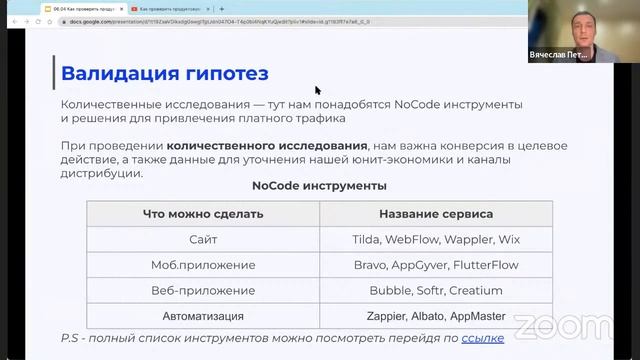Open the 'ссылке' hyperlink in the slide footer
This screenshot has height=360, width=640.
482,338
